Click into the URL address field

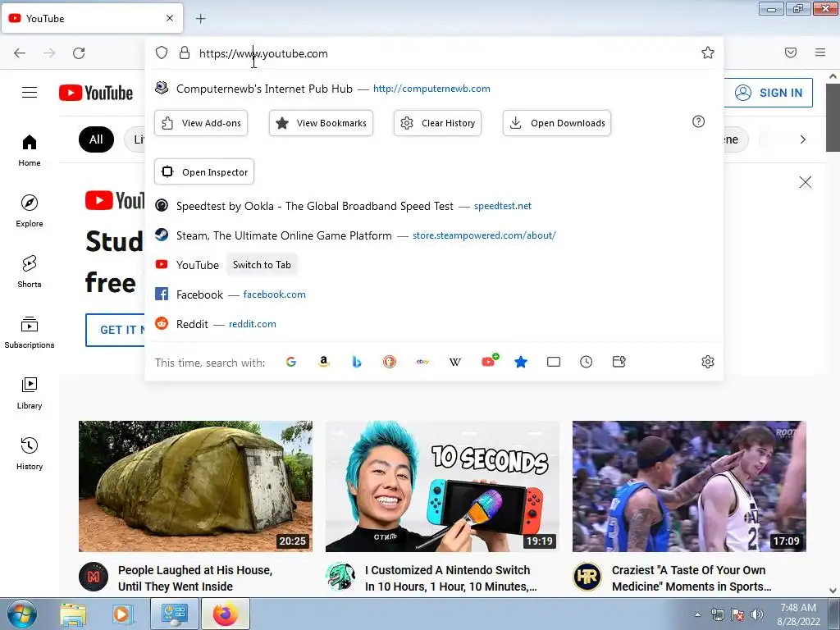(445, 53)
